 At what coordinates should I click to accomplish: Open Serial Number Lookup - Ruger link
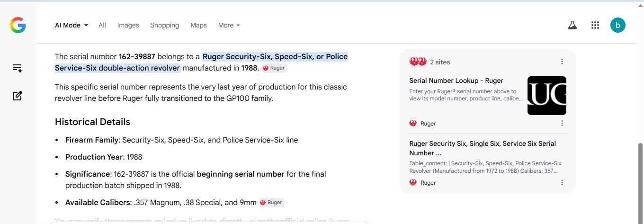(456, 81)
